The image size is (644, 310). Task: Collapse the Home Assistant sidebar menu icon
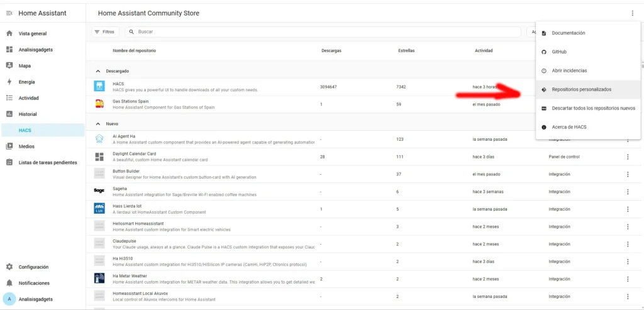click(9, 13)
